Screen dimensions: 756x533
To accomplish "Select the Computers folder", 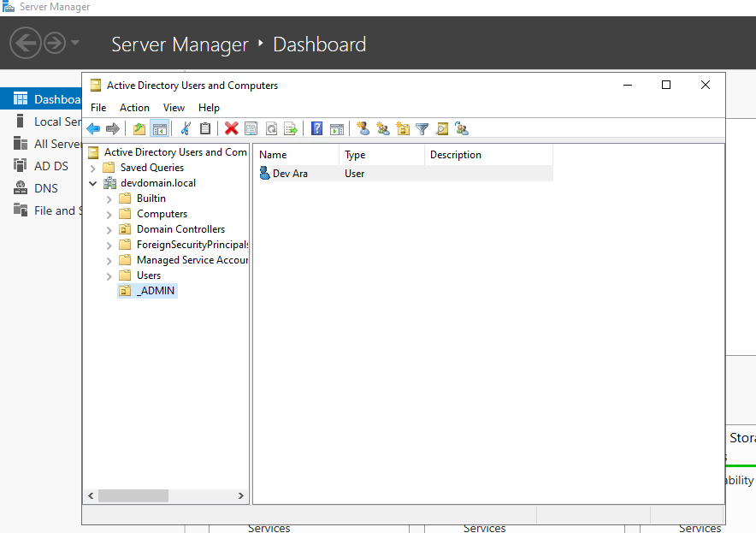I will (162, 214).
